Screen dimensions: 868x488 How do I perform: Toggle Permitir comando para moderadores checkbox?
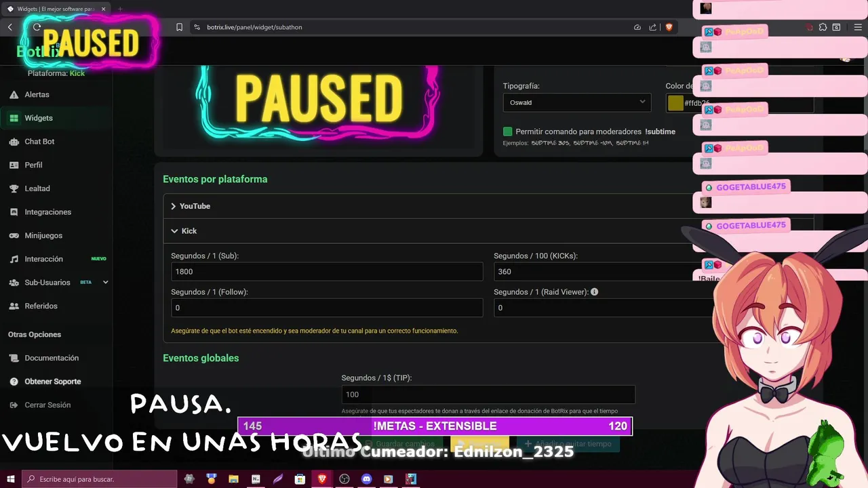click(507, 131)
